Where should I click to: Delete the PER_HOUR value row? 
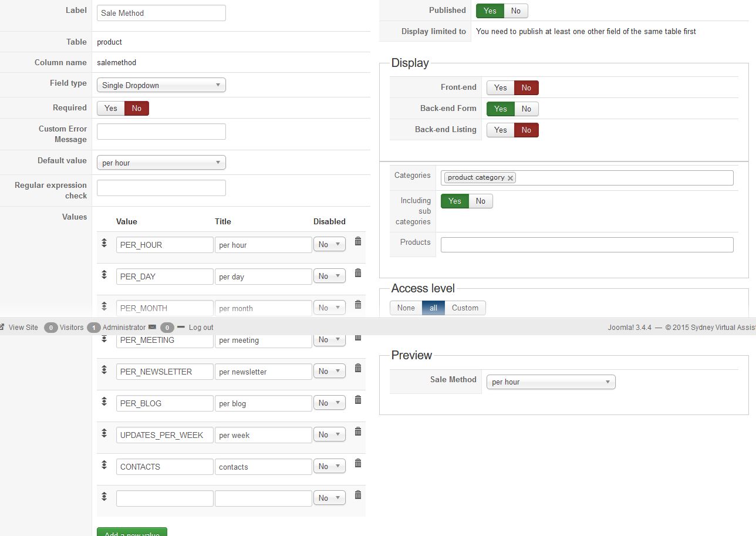tap(358, 241)
